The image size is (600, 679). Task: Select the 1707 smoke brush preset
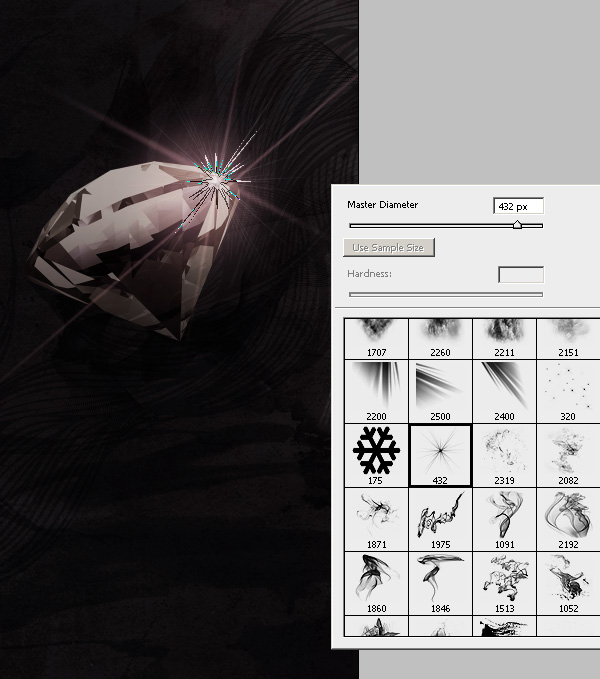(x=376, y=339)
